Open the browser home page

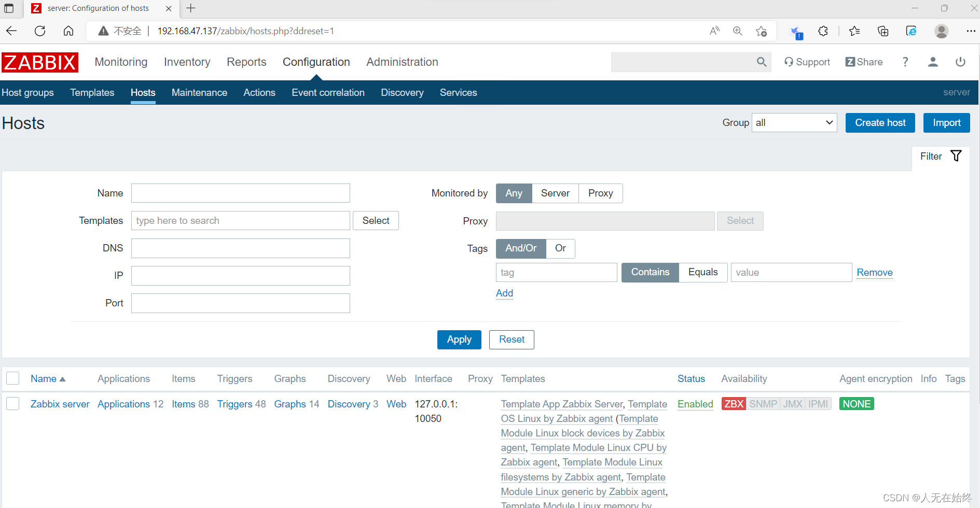click(68, 31)
